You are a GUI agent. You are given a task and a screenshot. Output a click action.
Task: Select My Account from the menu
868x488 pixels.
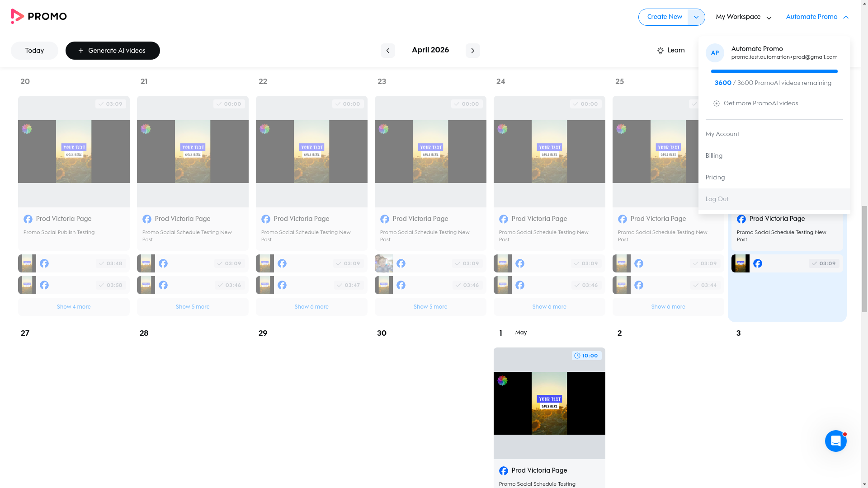722,134
